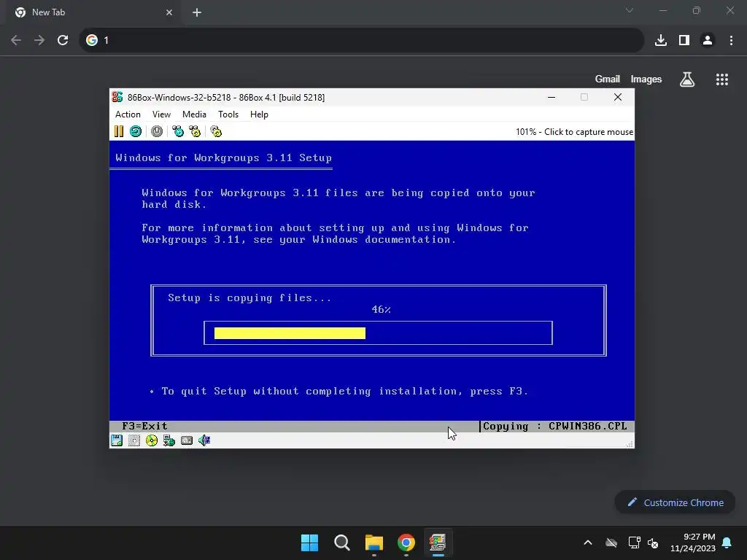Click 'Setup is copying files...' text

coord(249,298)
